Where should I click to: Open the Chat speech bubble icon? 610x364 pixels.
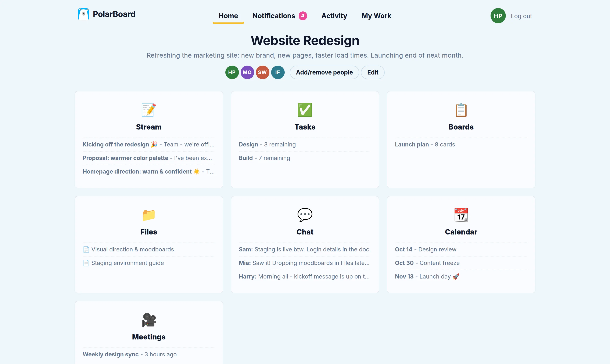(x=305, y=215)
